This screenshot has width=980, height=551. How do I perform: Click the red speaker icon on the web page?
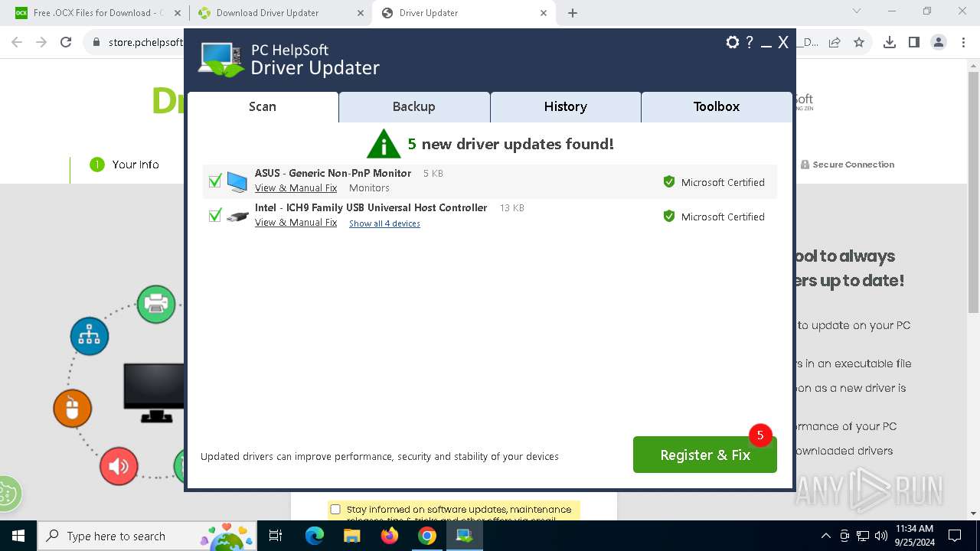[119, 466]
